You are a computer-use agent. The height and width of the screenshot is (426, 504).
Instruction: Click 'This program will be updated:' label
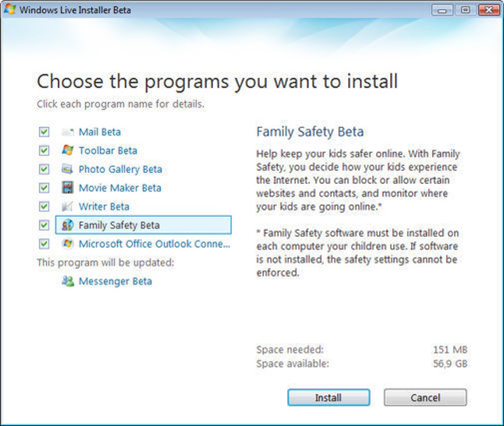click(x=106, y=263)
